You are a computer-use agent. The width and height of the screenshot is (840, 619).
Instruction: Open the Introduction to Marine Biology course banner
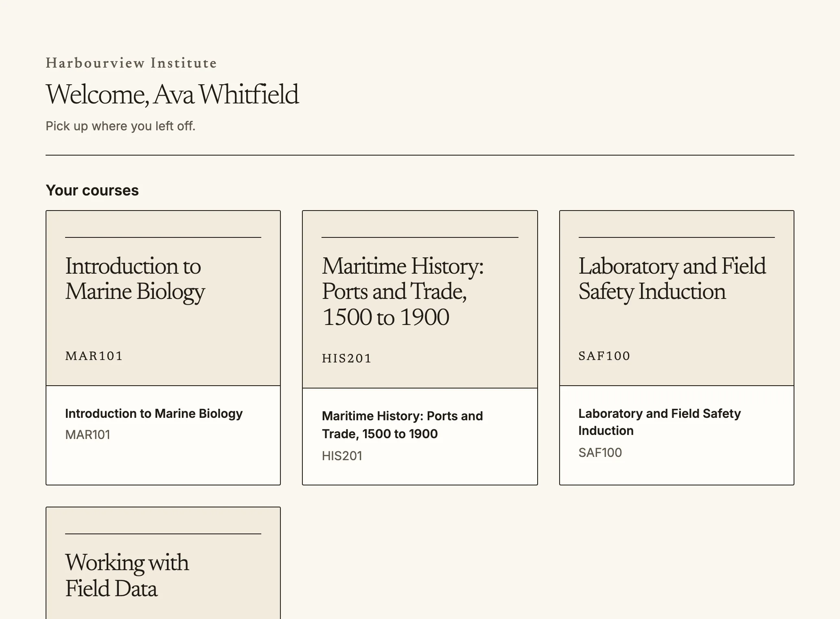[x=163, y=298]
